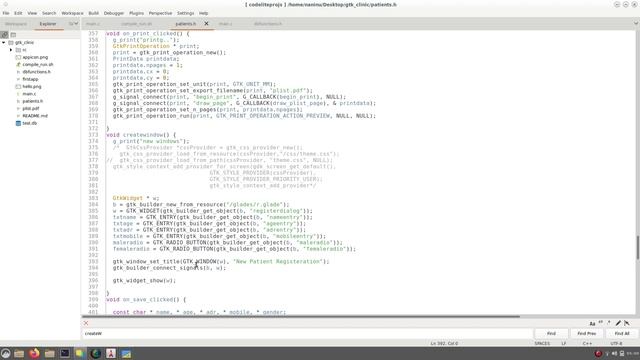Open the Build menu

93,13
